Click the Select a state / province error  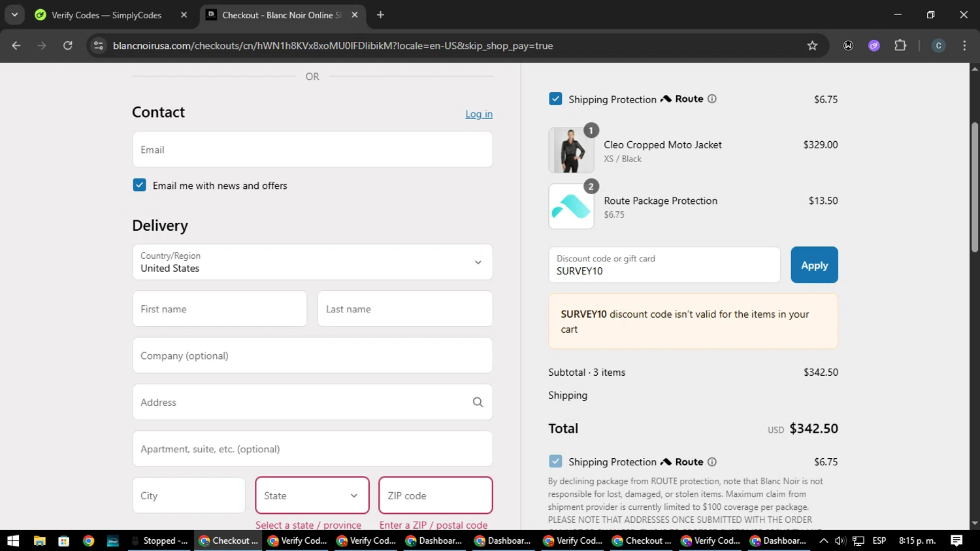pos(308,525)
